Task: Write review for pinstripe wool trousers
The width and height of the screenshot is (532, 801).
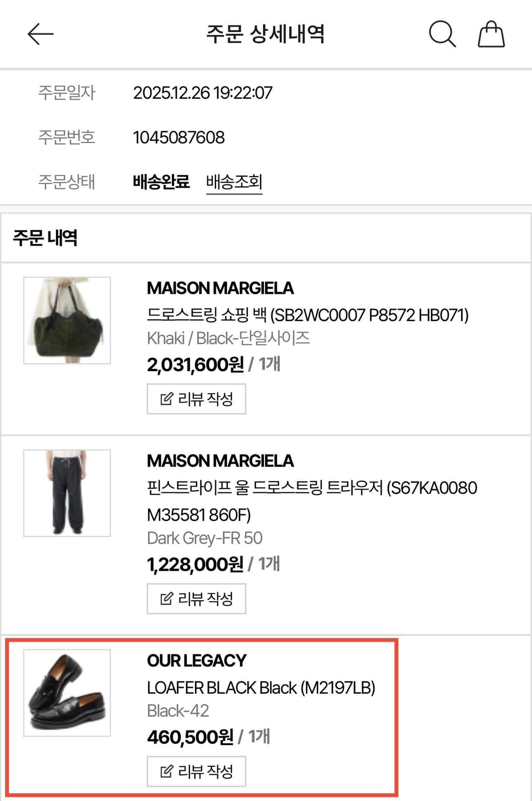Action: tap(197, 599)
